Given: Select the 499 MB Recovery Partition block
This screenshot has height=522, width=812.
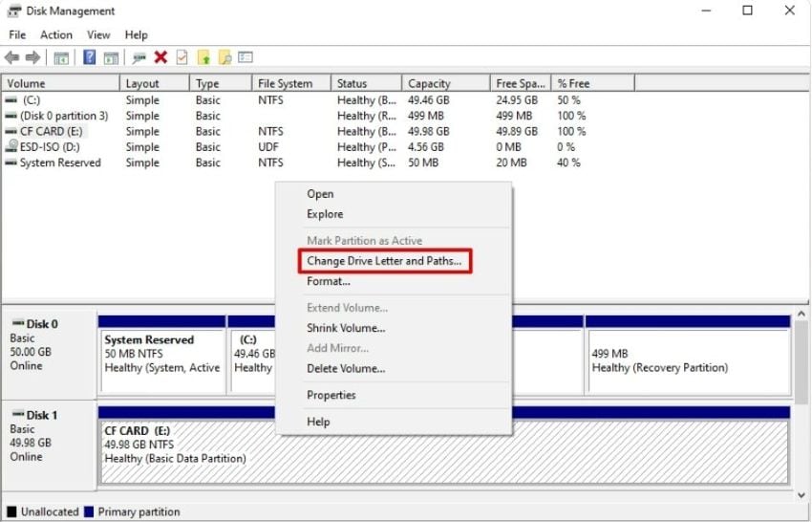Looking at the screenshot, I should [688, 355].
